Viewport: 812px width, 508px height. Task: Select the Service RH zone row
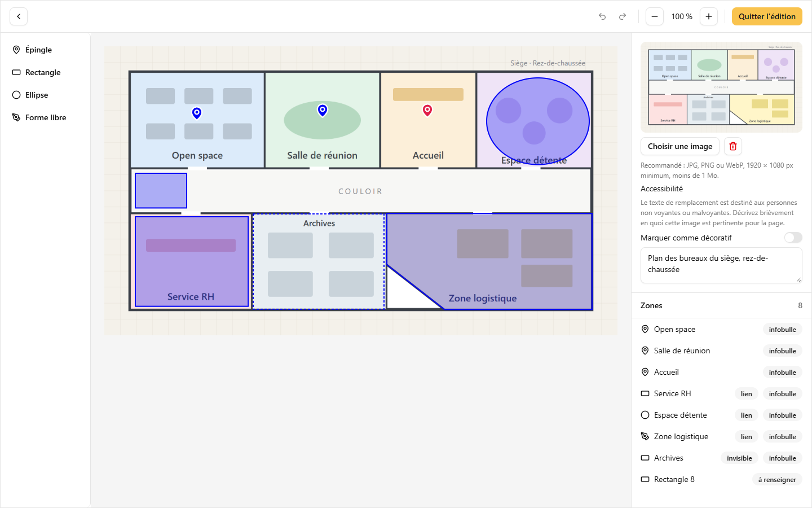(721, 393)
